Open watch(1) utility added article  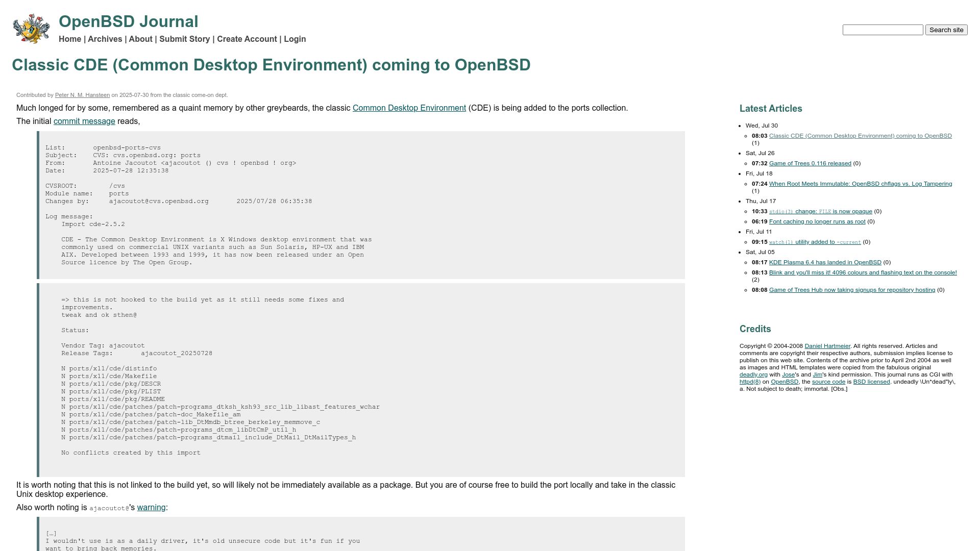click(815, 242)
